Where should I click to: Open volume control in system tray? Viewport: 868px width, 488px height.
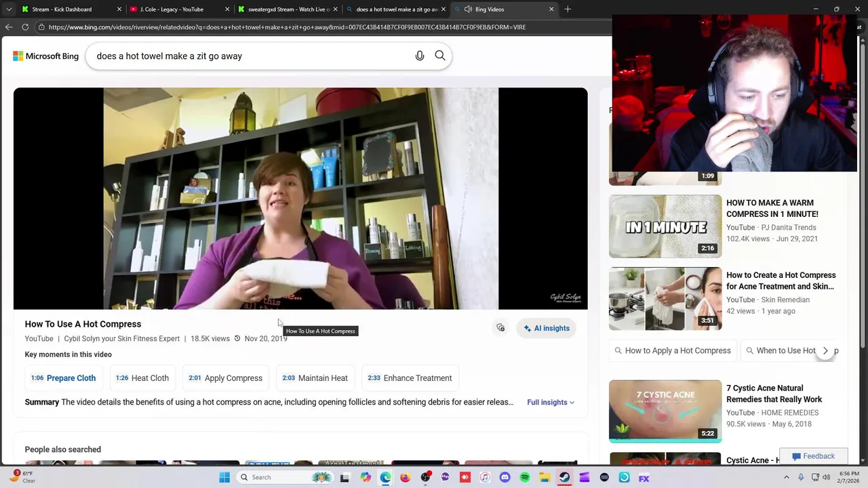827,477
